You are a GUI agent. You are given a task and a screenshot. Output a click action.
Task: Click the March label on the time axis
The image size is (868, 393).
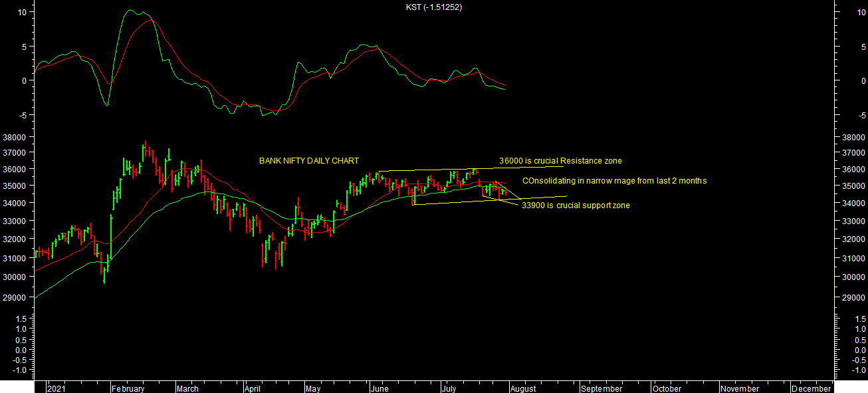(x=187, y=388)
